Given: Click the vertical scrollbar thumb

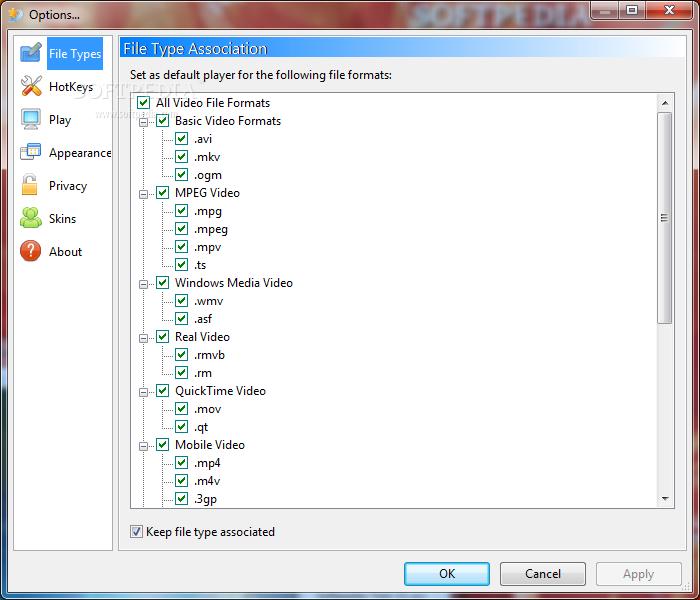Looking at the screenshot, I should click(x=665, y=218).
